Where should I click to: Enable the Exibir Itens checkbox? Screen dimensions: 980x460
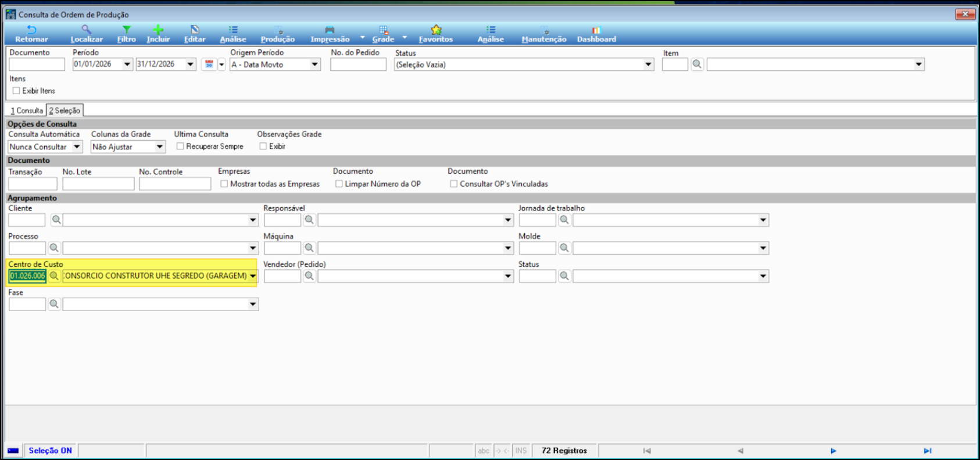point(16,91)
